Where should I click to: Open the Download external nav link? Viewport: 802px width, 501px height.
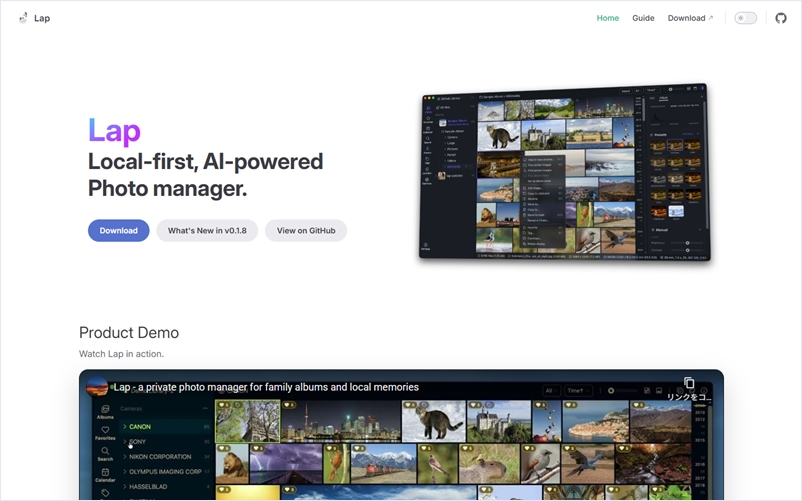tap(690, 18)
